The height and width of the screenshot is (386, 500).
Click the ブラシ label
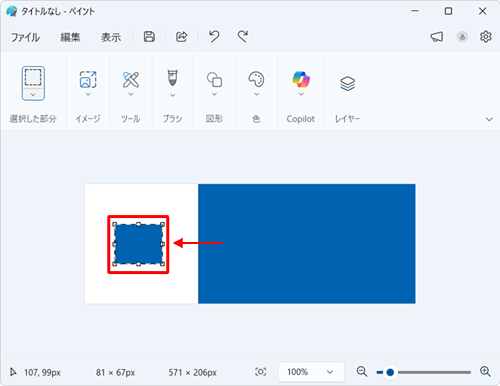[172, 119]
